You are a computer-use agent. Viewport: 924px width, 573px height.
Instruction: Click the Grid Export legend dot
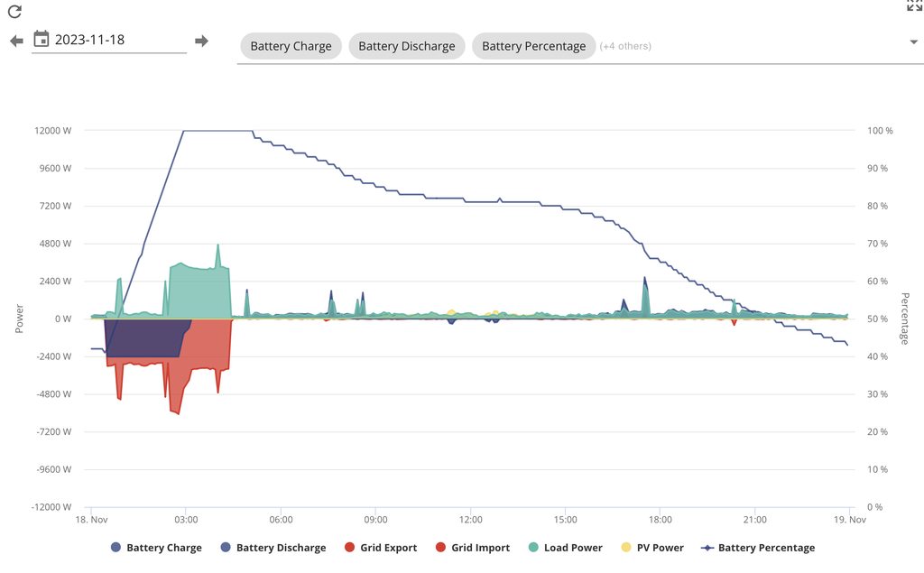pos(349,548)
